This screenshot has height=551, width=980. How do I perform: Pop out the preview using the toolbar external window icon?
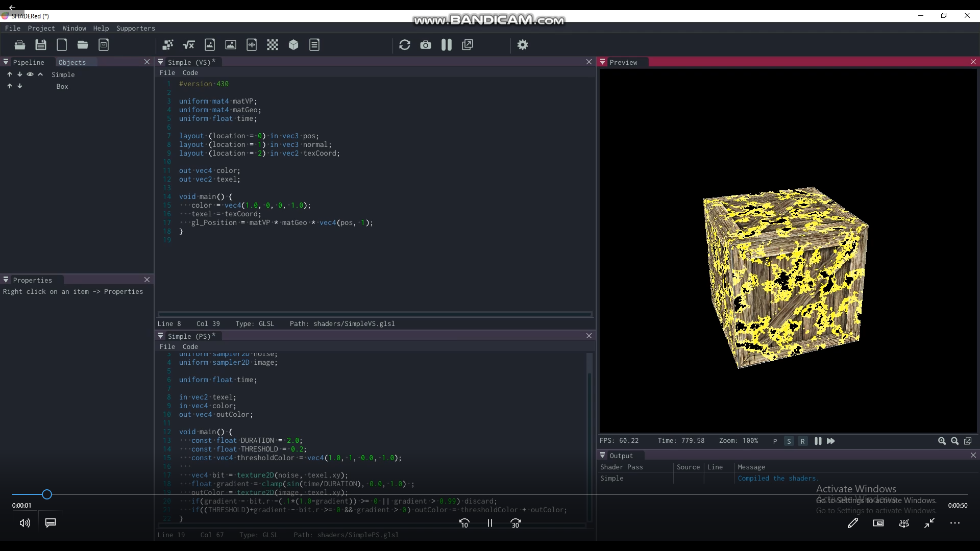click(x=468, y=45)
